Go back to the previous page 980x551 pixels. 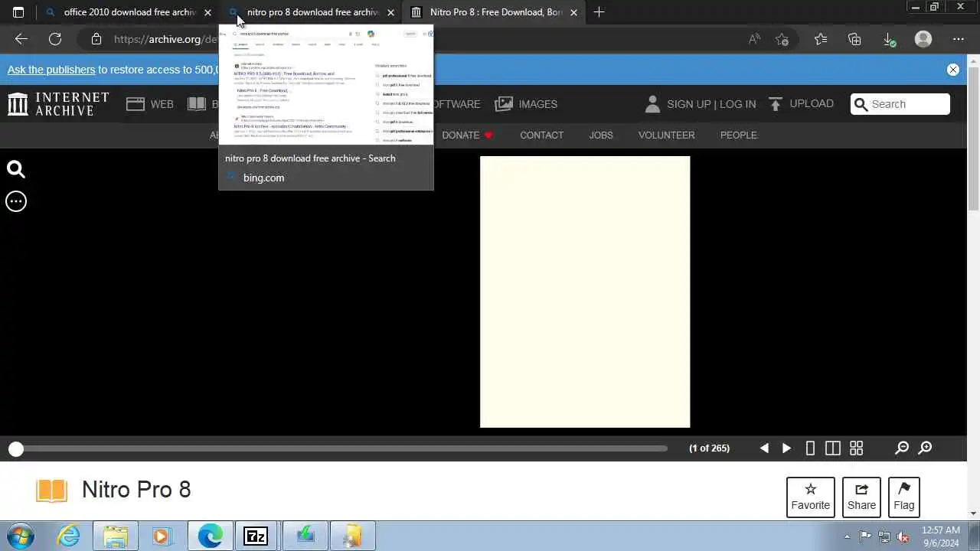21,39
